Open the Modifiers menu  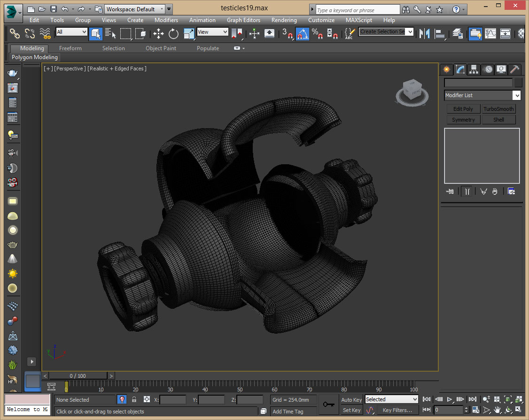[166, 20]
